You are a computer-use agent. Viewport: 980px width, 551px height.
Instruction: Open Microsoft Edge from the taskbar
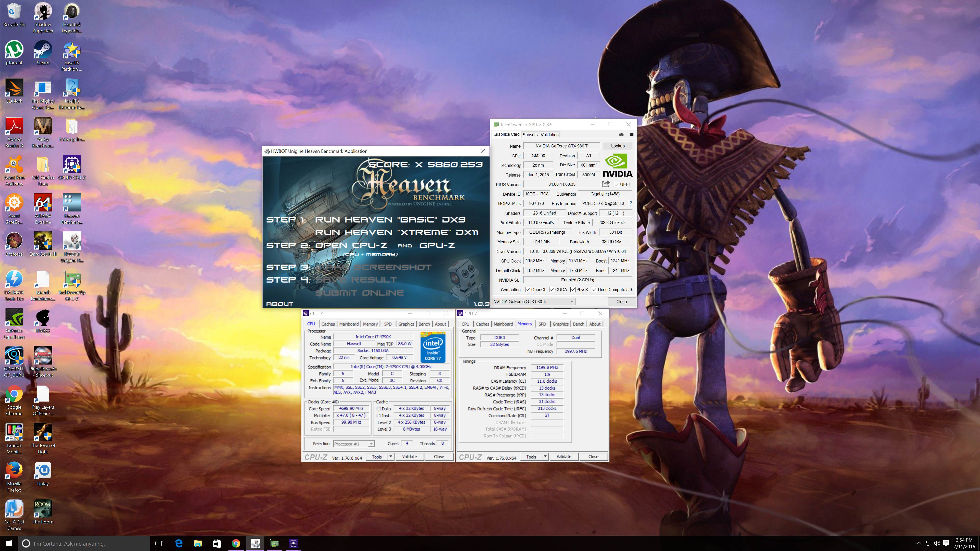pos(178,543)
